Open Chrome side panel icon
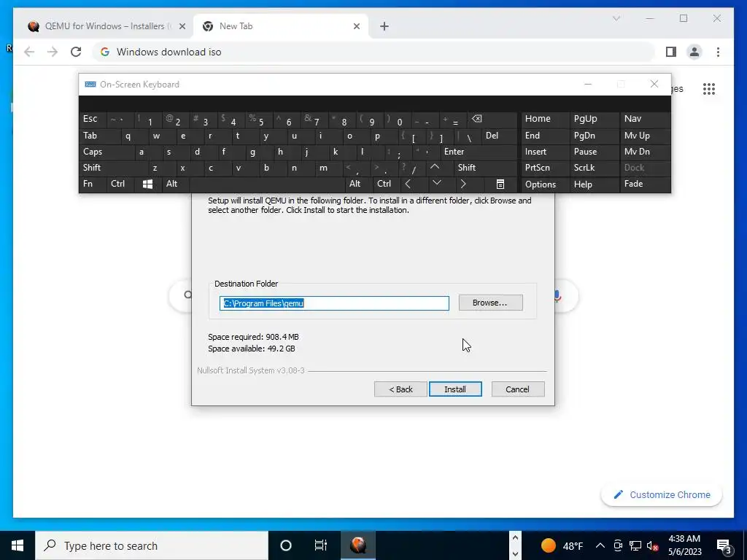Image resolution: width=747 pixels, height=560 pixels. click(x=671, y=52)
